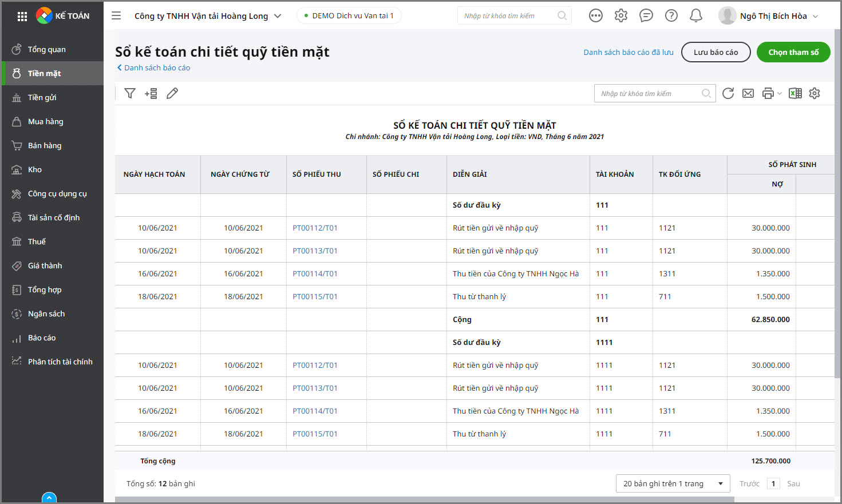Image resolution: width=842 pixels, height=504 pixels.
Task: Click the pencil edit report icon
Action: (172, 93)
